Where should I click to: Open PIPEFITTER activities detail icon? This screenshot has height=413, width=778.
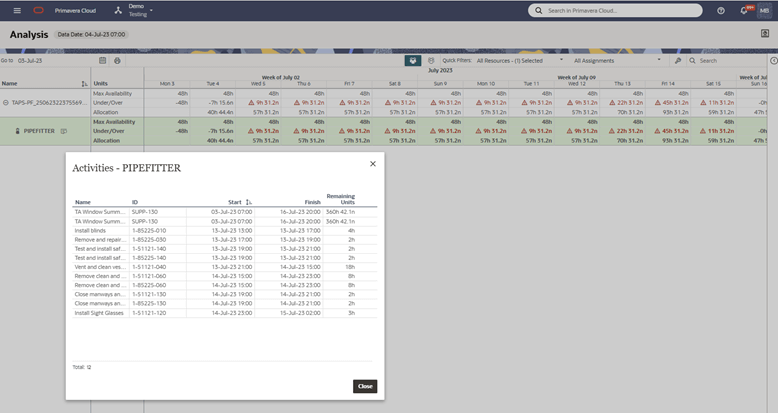[64, 131]
